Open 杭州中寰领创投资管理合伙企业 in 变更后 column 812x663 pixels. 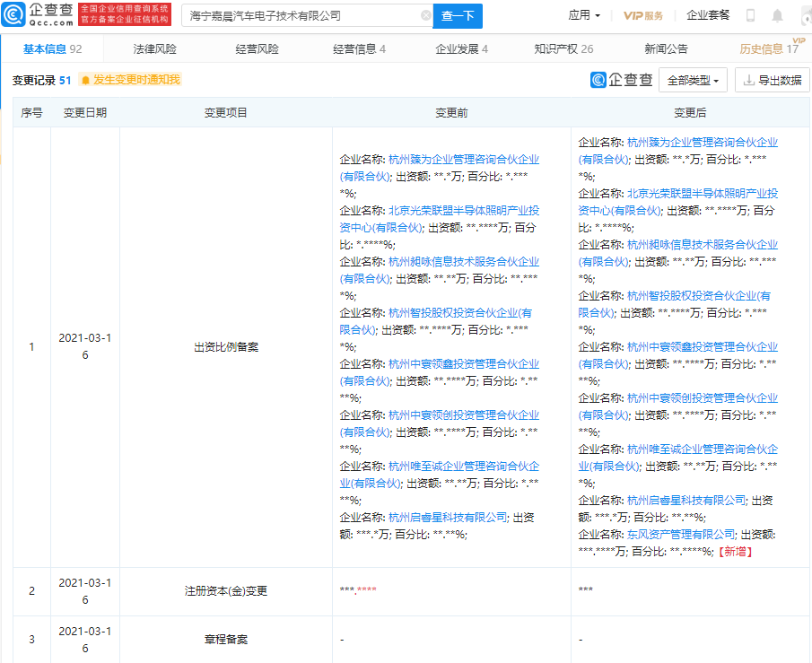[x=678, y=406]
